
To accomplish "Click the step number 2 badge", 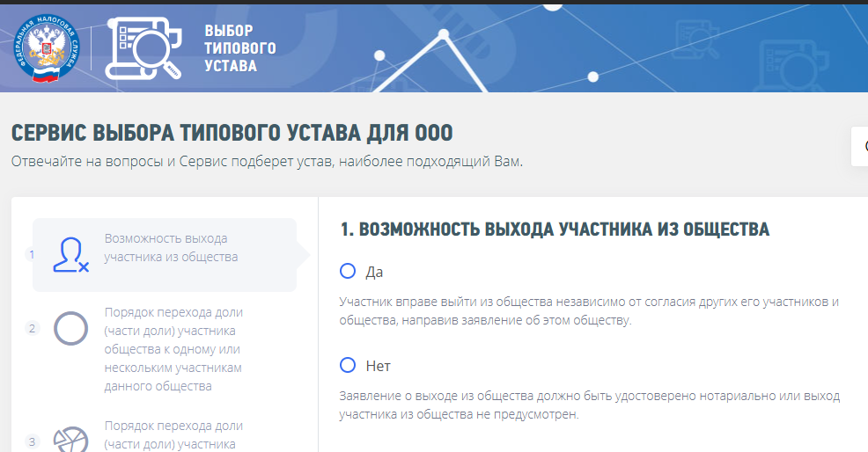I will coord(32,328).
